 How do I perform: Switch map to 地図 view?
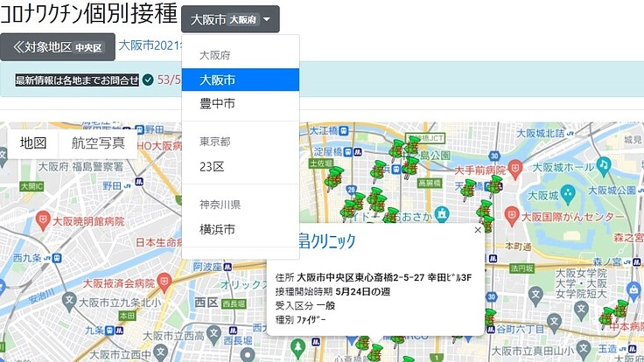[33, 143]
